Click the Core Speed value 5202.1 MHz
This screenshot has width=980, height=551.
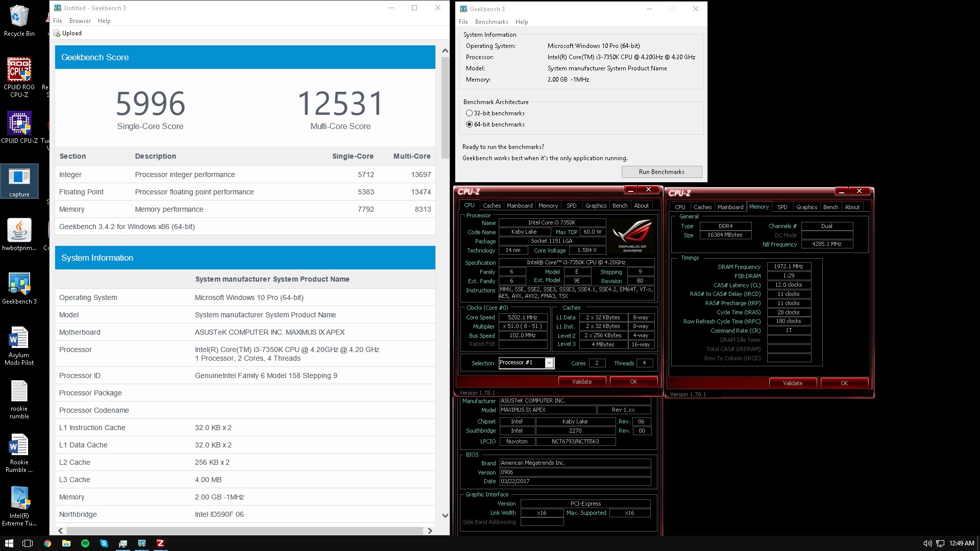(x=522, y=317)
